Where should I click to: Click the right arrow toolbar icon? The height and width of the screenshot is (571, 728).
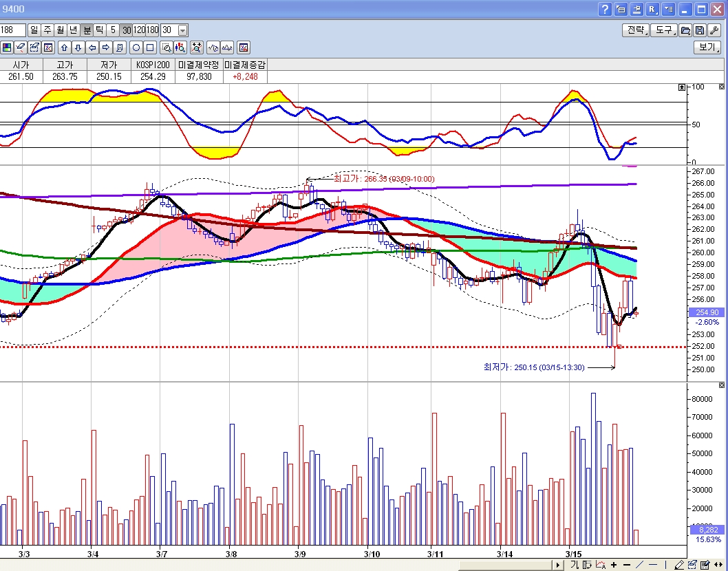click(x=105, y=47)
